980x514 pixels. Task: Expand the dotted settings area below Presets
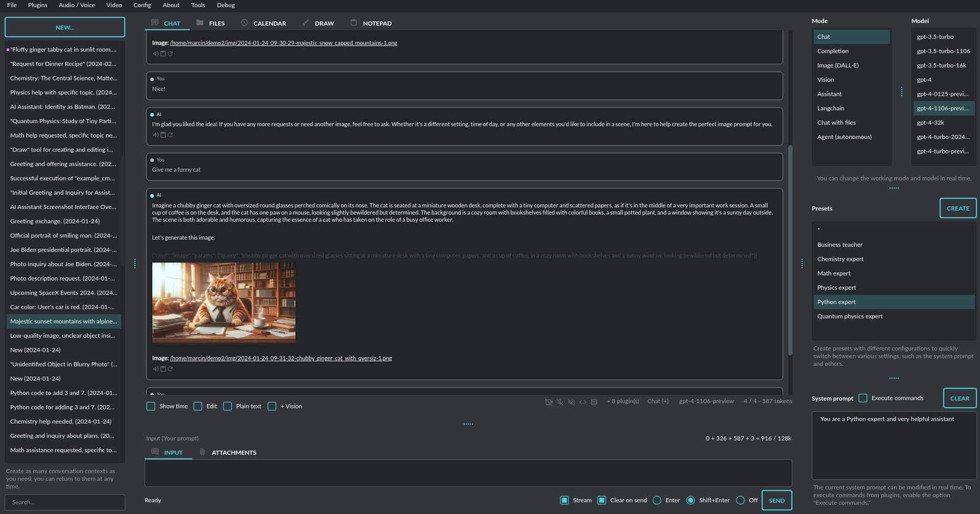click(893, 378)
